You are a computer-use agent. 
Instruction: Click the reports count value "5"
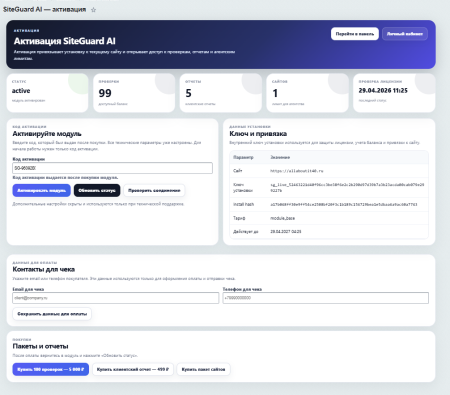coord(188,93)
